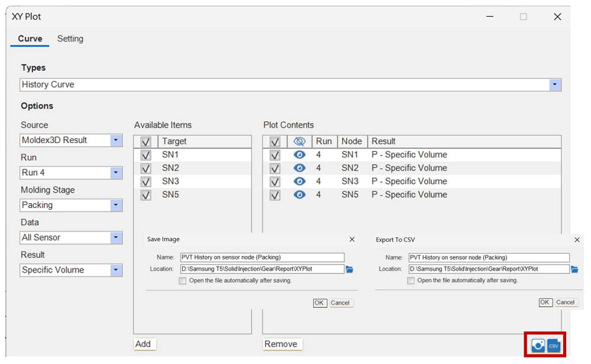Click the Target column header
The width and height of the screenshot is (591, 364).
click(x=204, y=142)
